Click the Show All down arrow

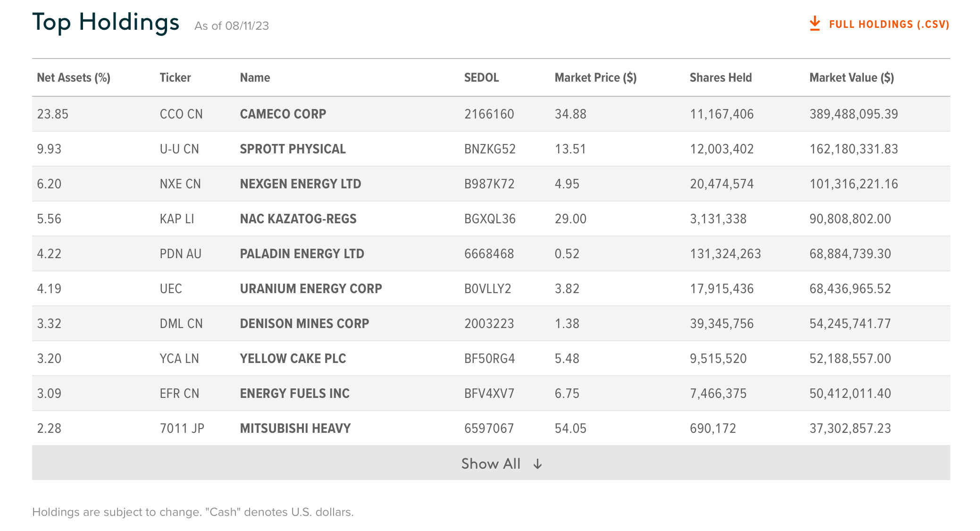click(x=537, y=464)
